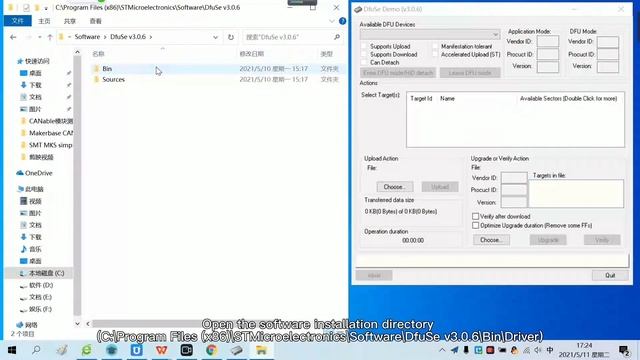Screen dimensions: 640x360
Task: Toggle Accelerated Upload (ST) checkbox
Action: 435,54
